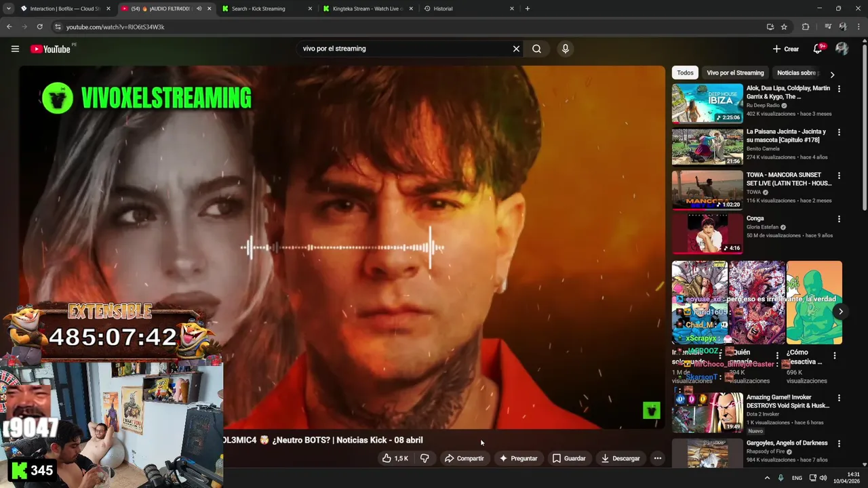868x488 pixels.
Task: Open the Deep House Ibiza thumbnail
Action: (x=707, y=103)
